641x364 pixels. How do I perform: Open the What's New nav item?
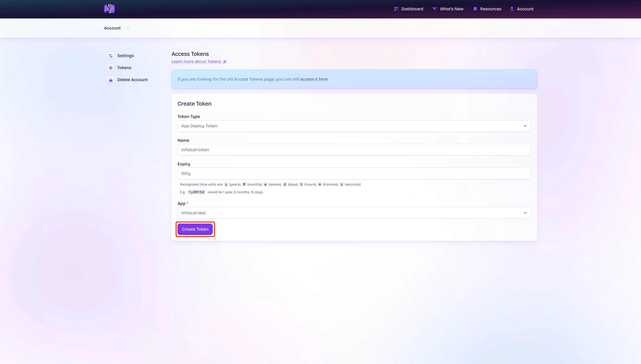tap(448, 9)
